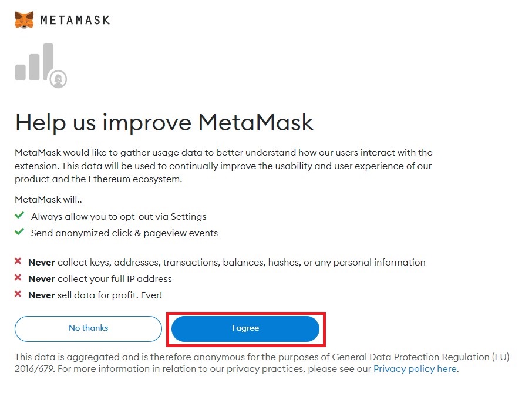Image resolution: width=532 pixels, height=393 pixels.
Task: Click the anonymized click & pageview events text
Action: click(124, 233)
